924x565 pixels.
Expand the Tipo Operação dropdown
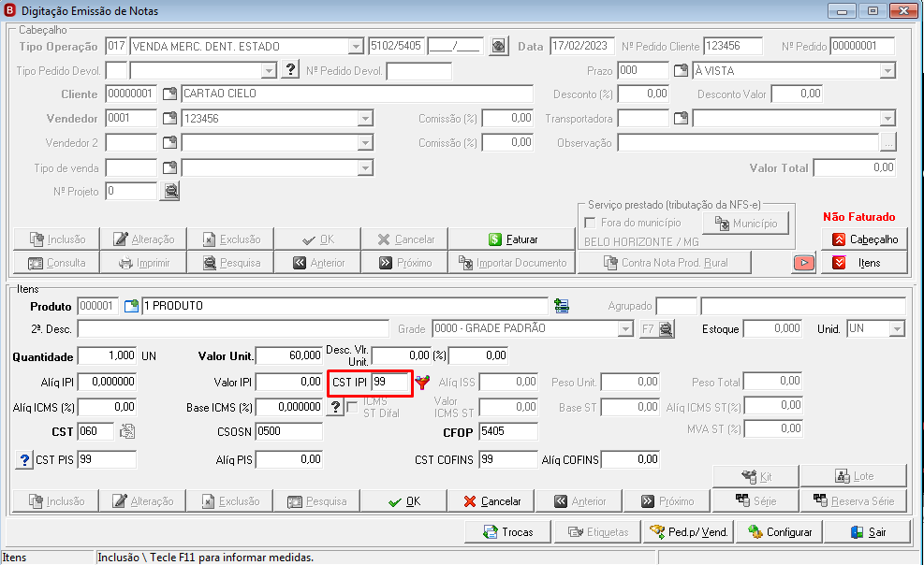click(356, 47)
